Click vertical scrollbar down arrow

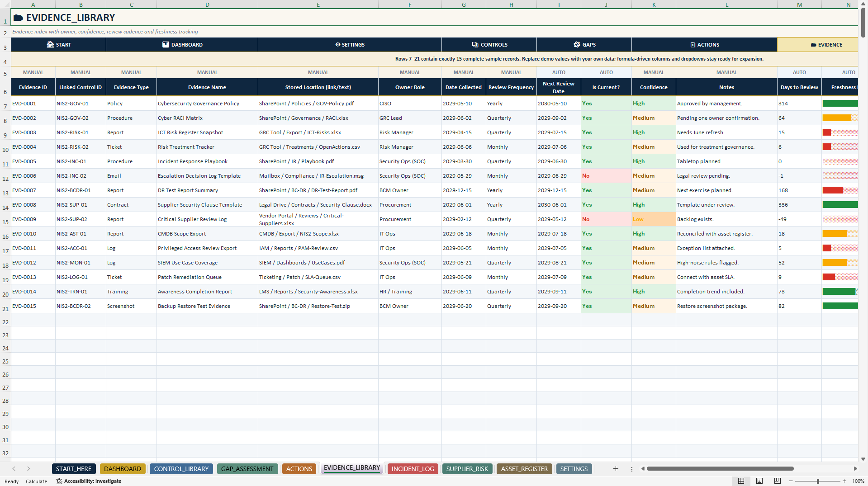click(863, 459)
